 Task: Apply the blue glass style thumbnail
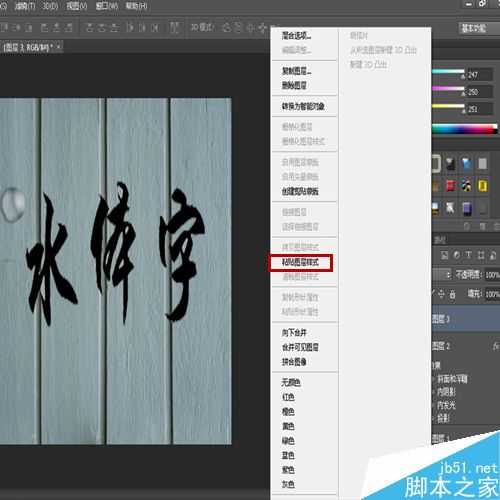pyautogui.click(x=466, y=163)
